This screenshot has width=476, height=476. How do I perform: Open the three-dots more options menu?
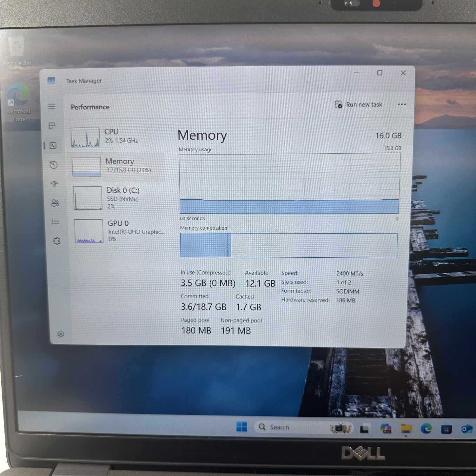click(x=402, y=104)
